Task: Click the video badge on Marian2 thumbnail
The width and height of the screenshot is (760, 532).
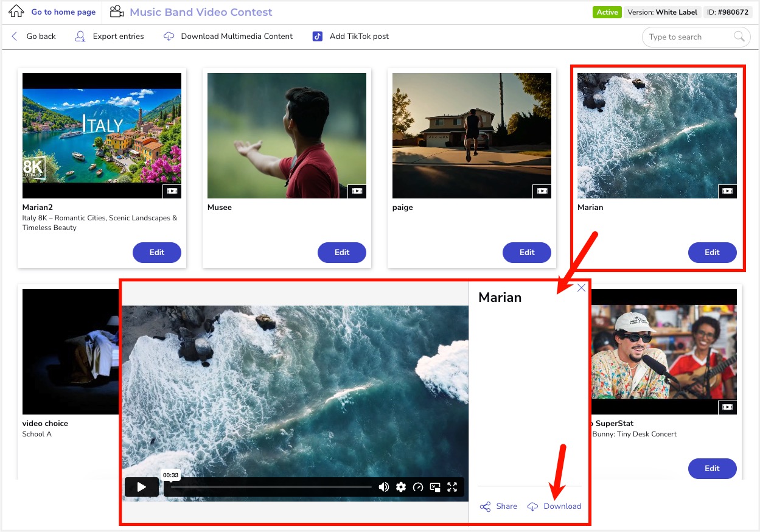Action: pos(172,191)
